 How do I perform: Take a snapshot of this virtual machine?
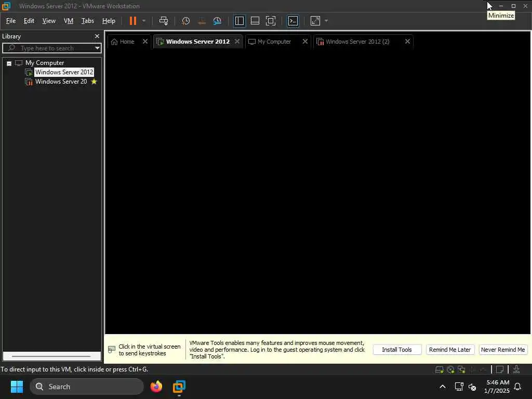185,21
